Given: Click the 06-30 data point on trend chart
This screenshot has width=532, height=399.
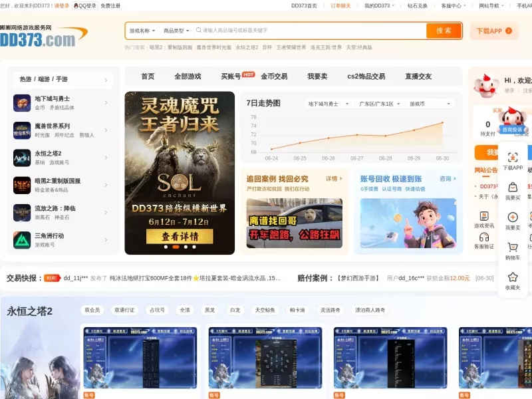Looking at the screenshot, I should (x=442, y=122).
